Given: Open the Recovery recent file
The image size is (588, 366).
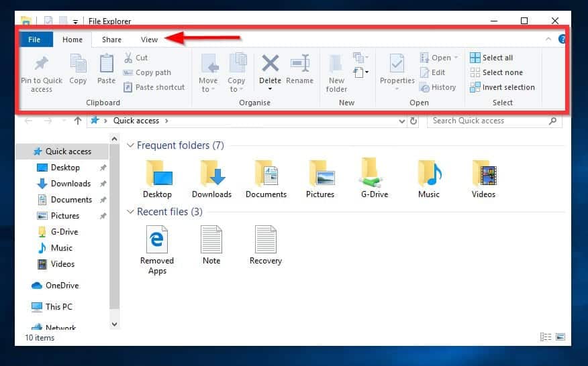Looking at the screenshot, I should pyautogui.click(x=266, y=245).
